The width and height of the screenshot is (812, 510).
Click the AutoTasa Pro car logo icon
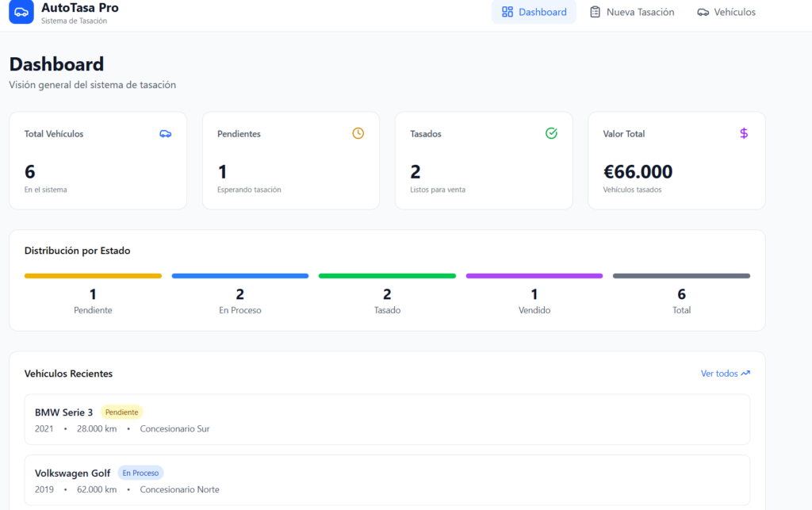[x=21, y=12]
